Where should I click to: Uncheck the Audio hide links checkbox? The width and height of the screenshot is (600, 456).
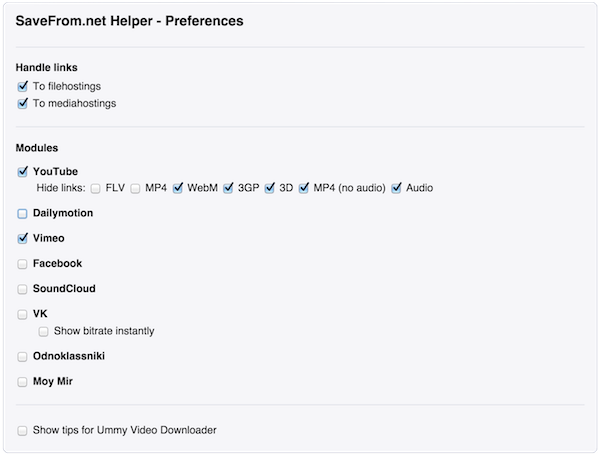[396, 188]
